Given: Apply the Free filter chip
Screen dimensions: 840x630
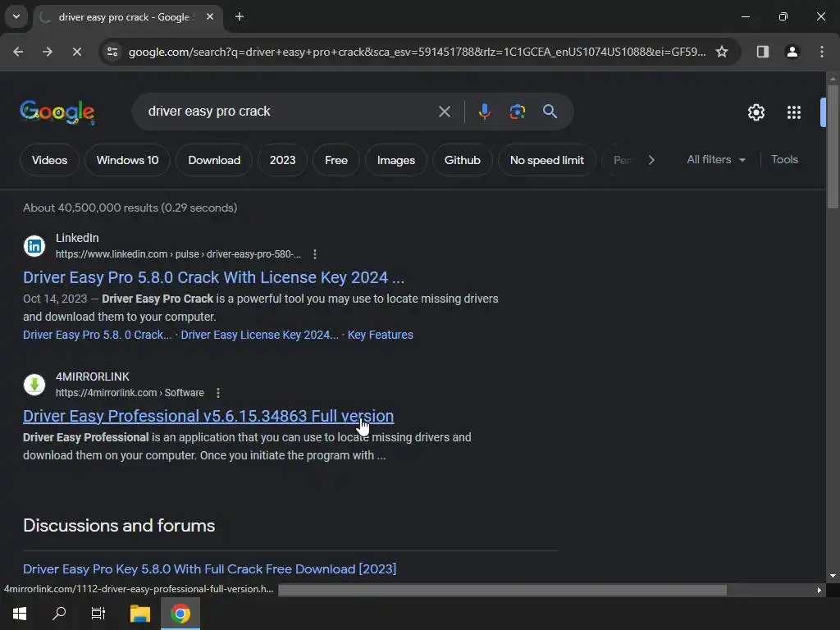Looking at the screenshot, I should 336,160.
